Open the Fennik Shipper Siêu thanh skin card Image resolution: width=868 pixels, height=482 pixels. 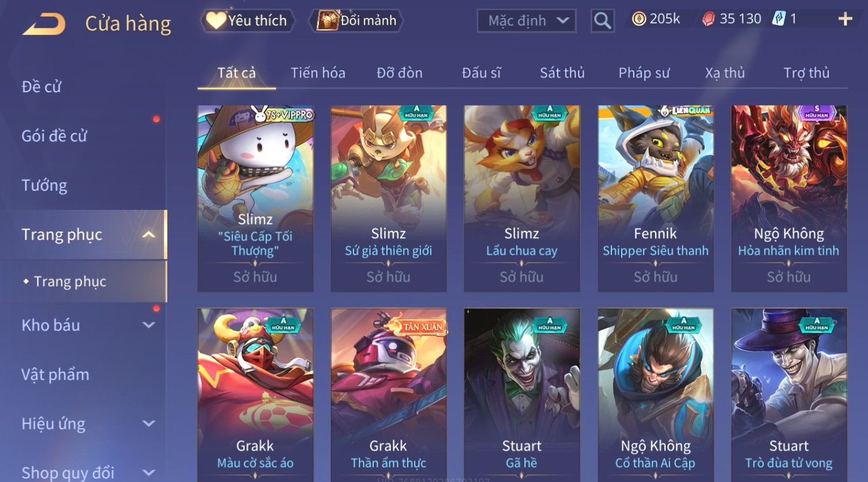coord(655,198)
